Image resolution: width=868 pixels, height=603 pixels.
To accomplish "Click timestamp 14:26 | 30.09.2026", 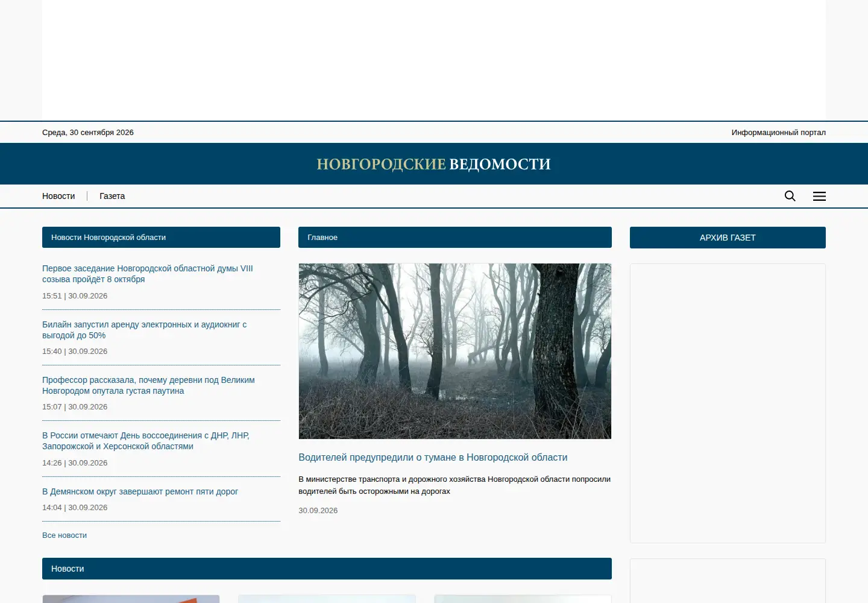I will point(75,463).
